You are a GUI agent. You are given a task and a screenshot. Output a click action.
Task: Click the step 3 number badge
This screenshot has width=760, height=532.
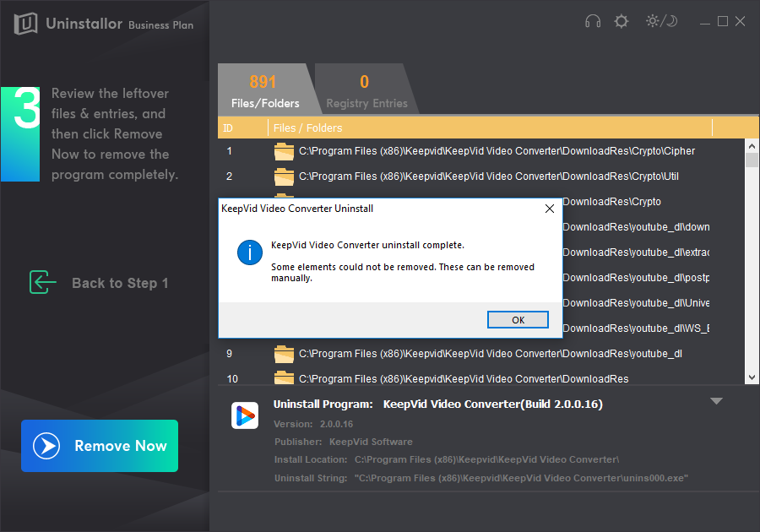[20, 133]
